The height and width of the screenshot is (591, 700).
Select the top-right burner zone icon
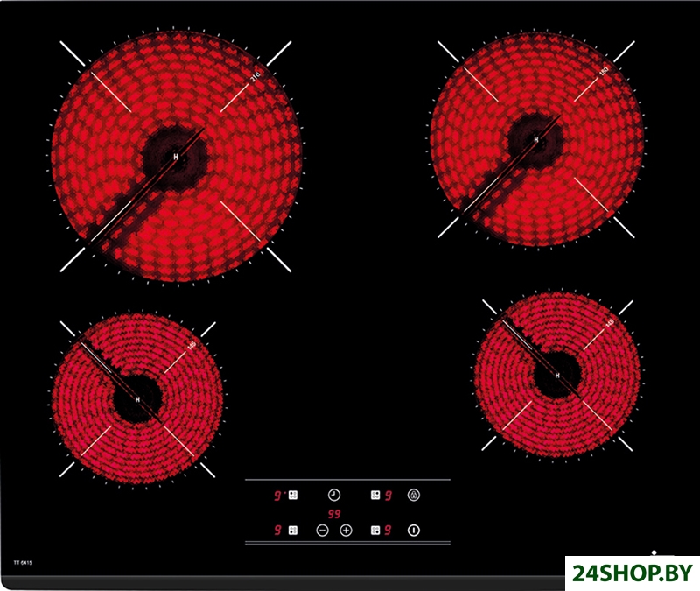pyautogui.click(x=374, y=495)
